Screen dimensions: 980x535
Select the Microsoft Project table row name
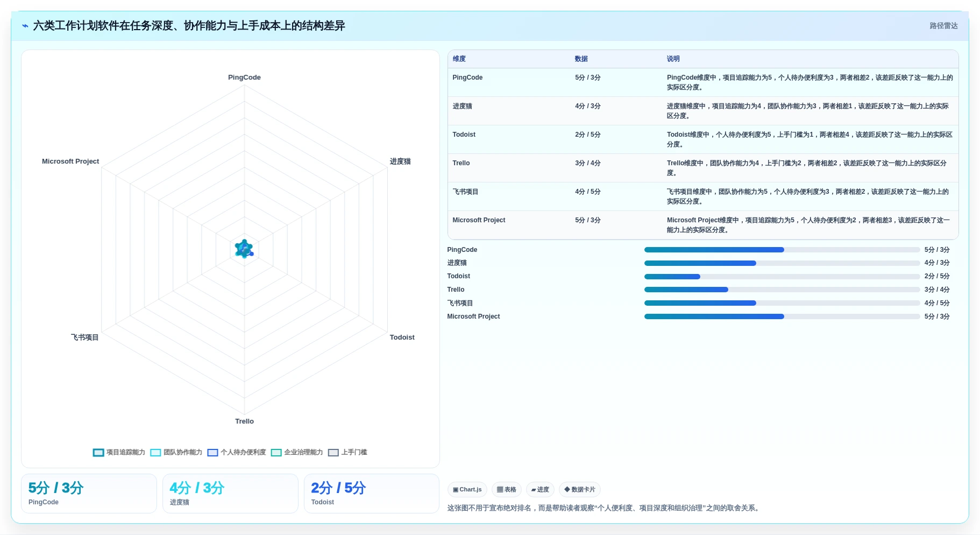(x=479, y=220)
